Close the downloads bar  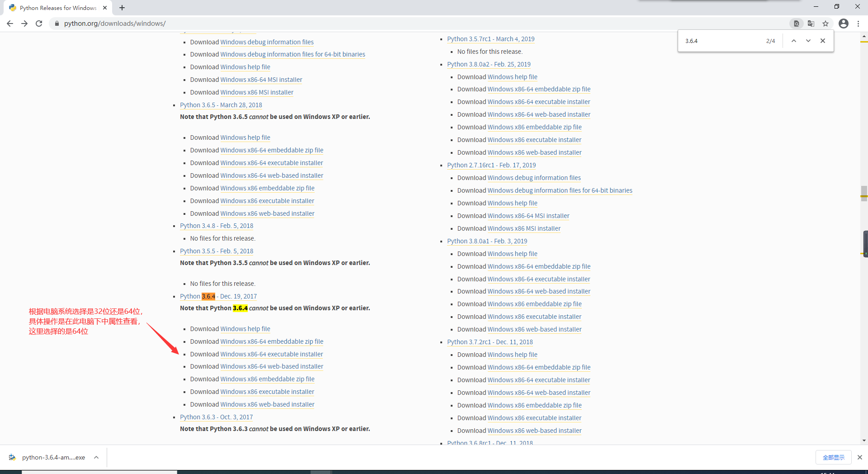pos(860,457)
